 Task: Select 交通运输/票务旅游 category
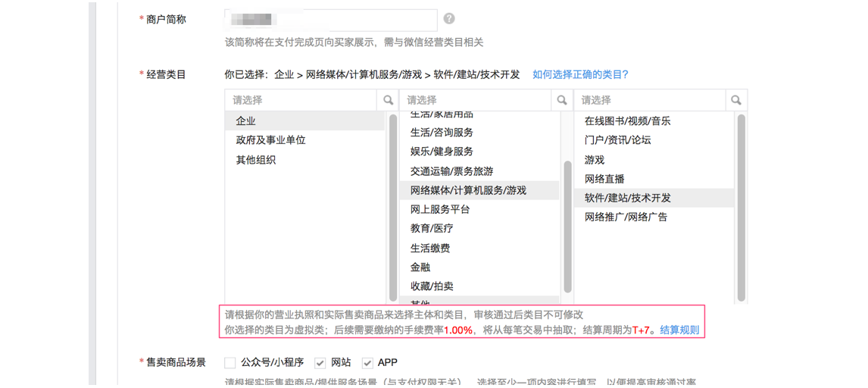(479, 171)
